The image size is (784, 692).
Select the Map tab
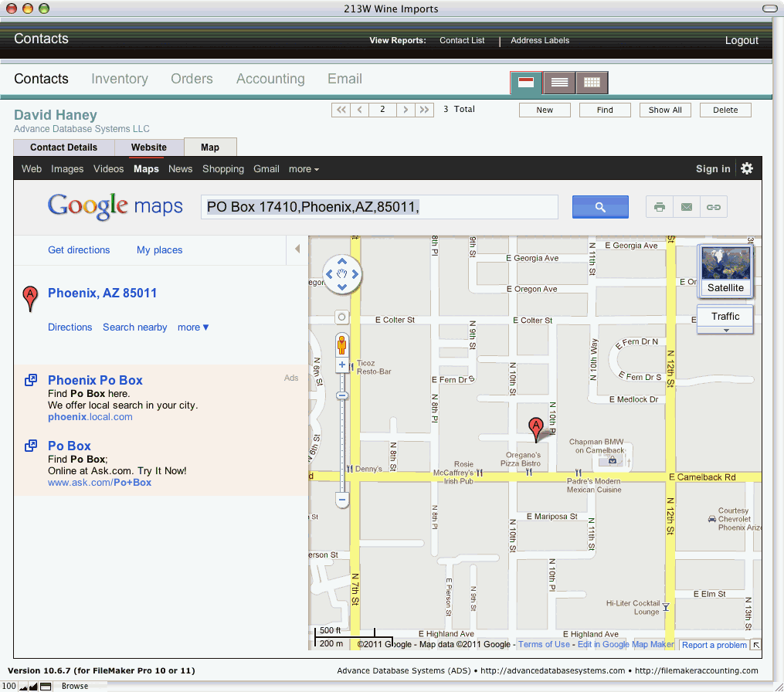coord(210,148)
